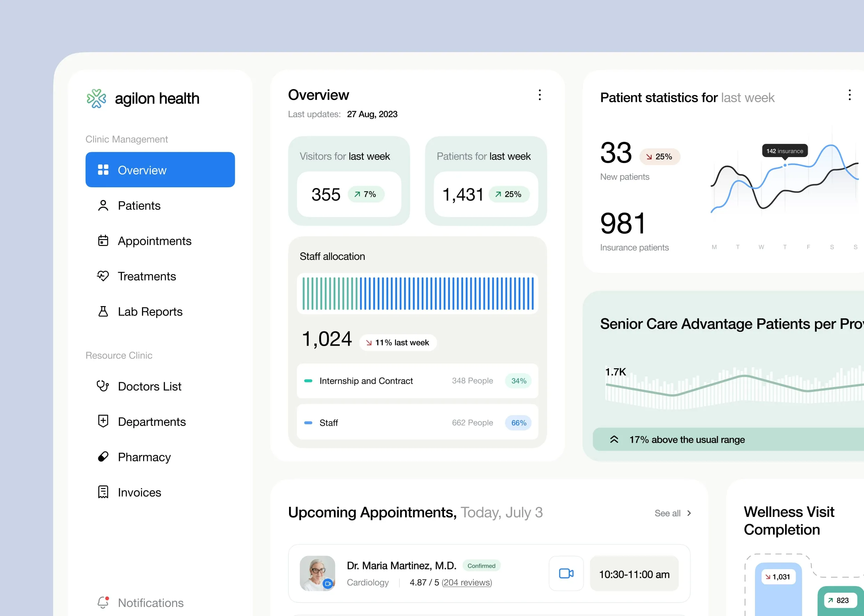This screenshot has height=616, width=864.
Task: Click the 27 Aug, 2023 update date
Action: point(372,114)
